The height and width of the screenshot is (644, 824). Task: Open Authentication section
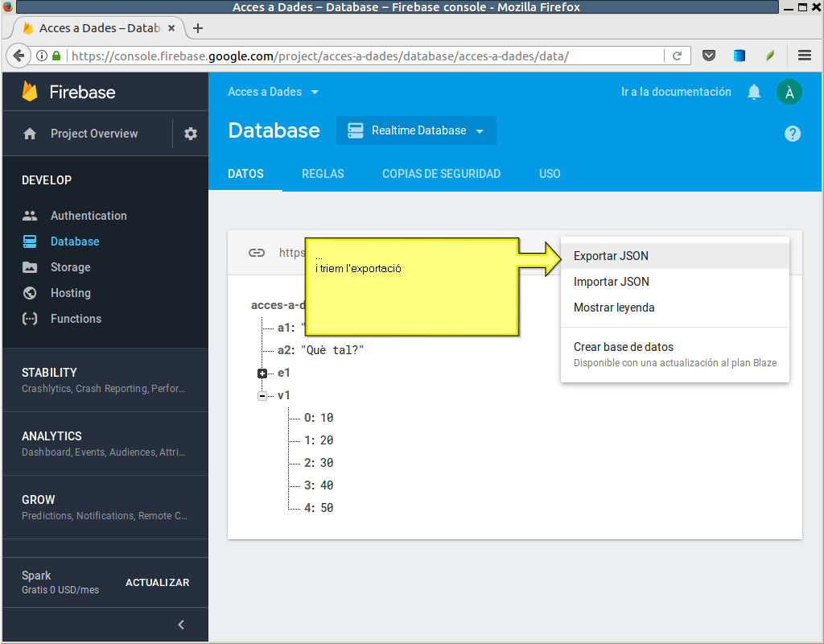(89, 216)
